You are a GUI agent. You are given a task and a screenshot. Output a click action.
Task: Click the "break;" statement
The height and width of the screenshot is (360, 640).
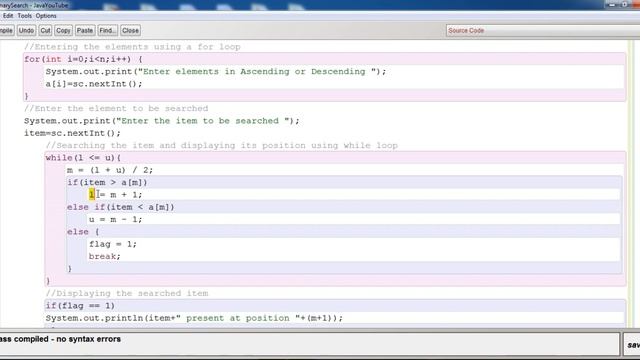104,256
